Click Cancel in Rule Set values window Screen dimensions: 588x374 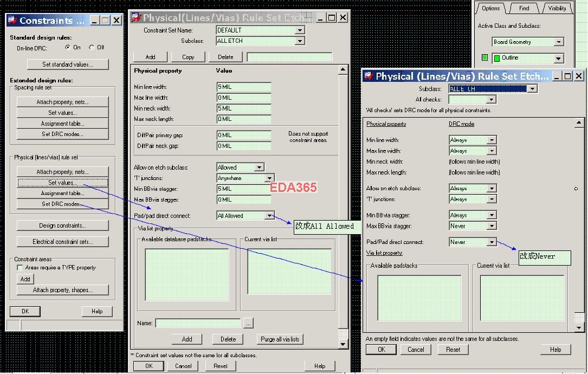coord(183,366)
